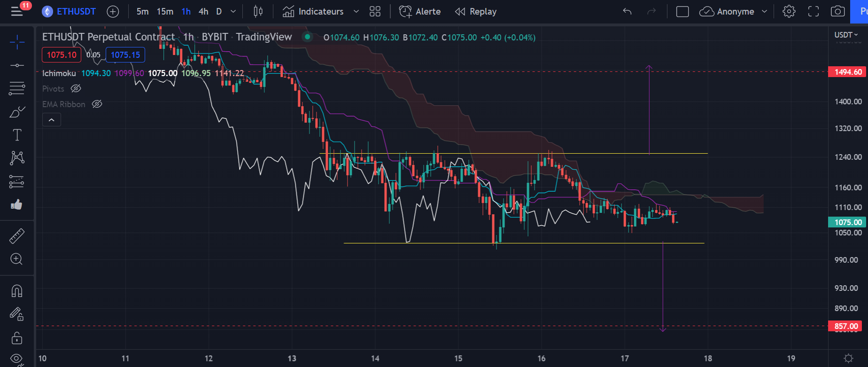Expand the timeframe interval dropdown
868x367 pixels.
[x=233, y=12]
